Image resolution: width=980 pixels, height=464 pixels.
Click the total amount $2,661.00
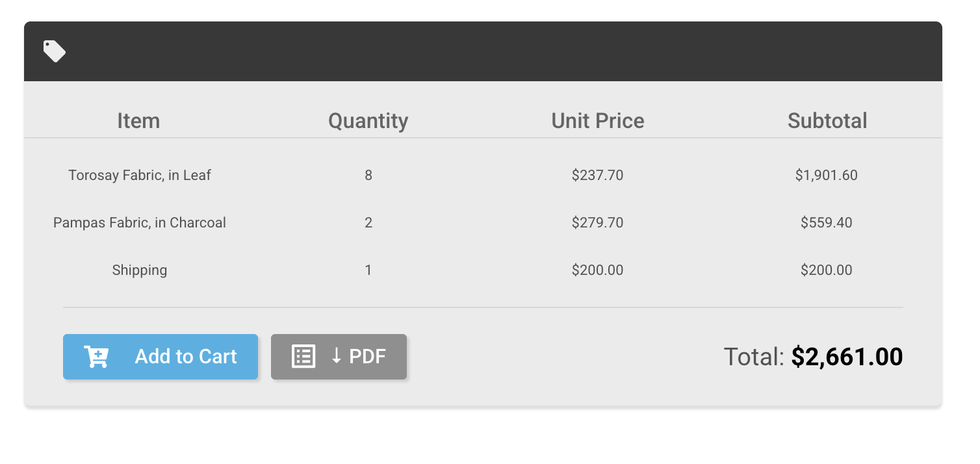[847, 357]
